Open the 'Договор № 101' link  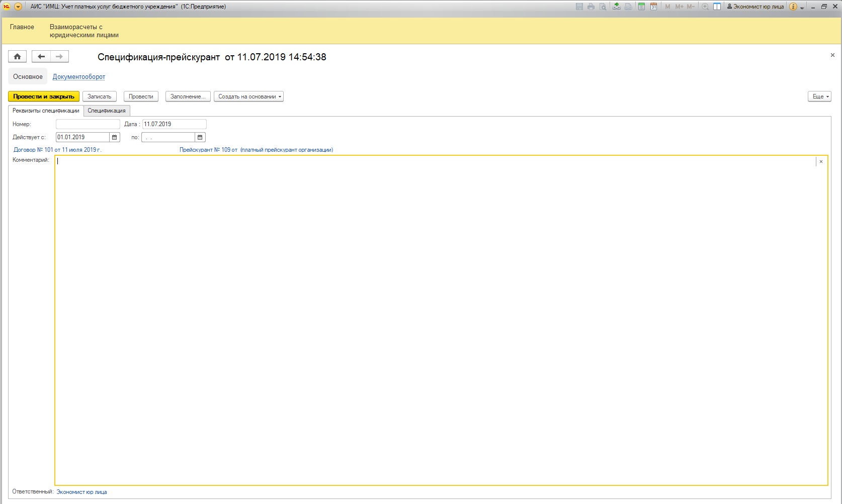click(57, 150)
